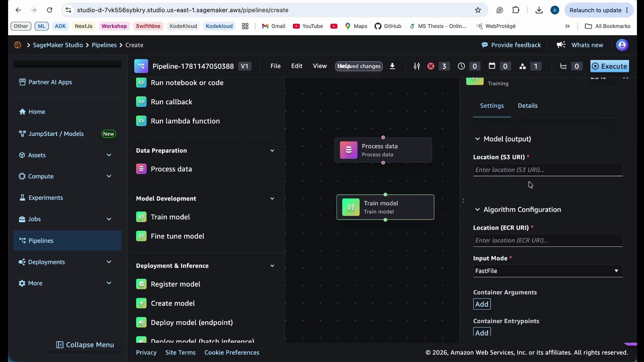
Task: Click the Train model icon in the palette
Action: point(141,217)
